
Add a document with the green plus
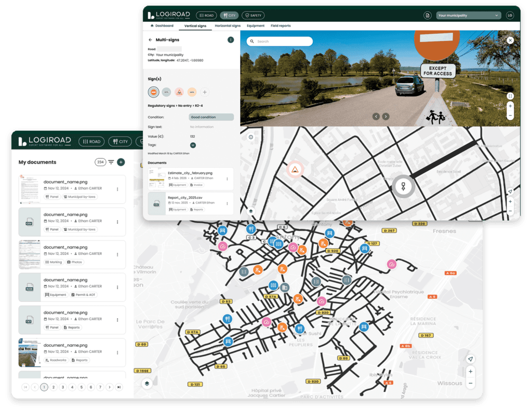click(121, 162)
